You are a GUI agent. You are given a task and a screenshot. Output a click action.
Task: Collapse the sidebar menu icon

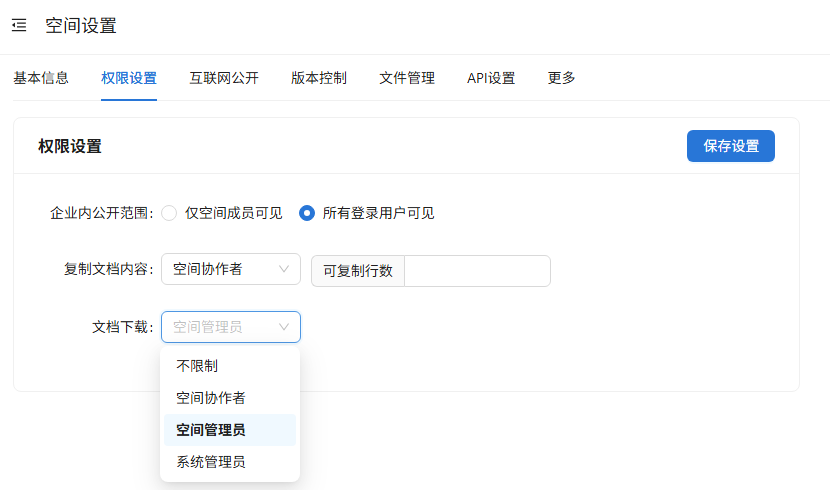point(19,25)
